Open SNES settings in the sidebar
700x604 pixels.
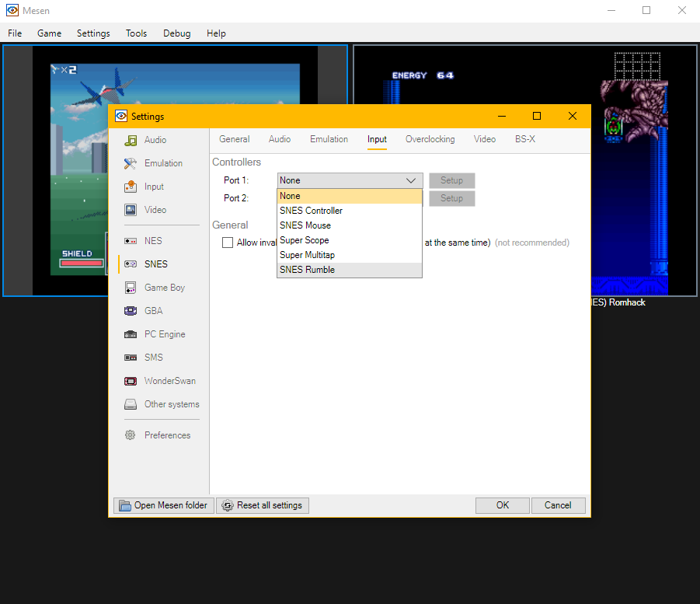(x=131, y=264)
